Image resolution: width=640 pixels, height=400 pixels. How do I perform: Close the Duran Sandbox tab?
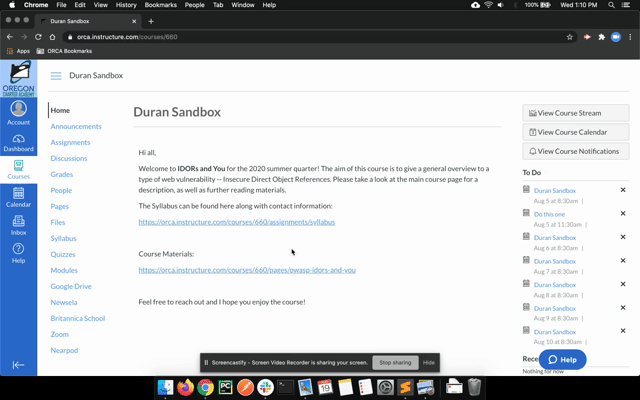(134, 21)
